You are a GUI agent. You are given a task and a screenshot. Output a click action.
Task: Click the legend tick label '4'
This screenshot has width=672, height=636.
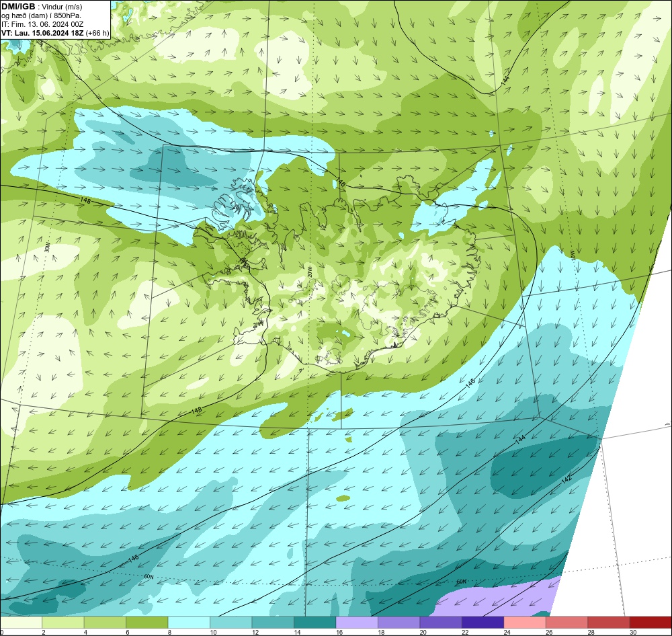[x=86, y=632]
